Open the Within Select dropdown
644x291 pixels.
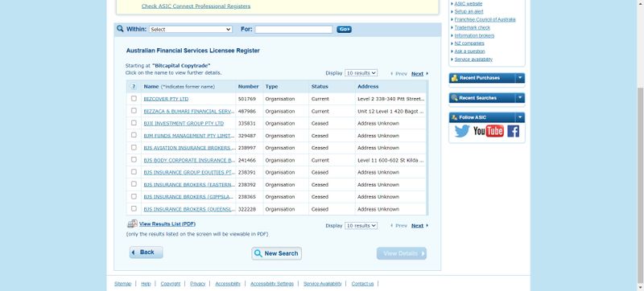point(191,30)
